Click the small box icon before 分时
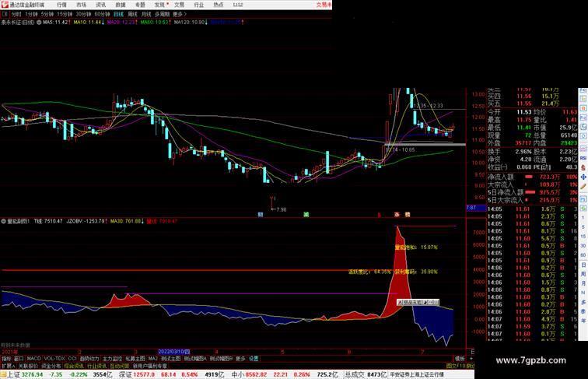The width and height of the screenshot is (588, 379). (x=5, y=14)
